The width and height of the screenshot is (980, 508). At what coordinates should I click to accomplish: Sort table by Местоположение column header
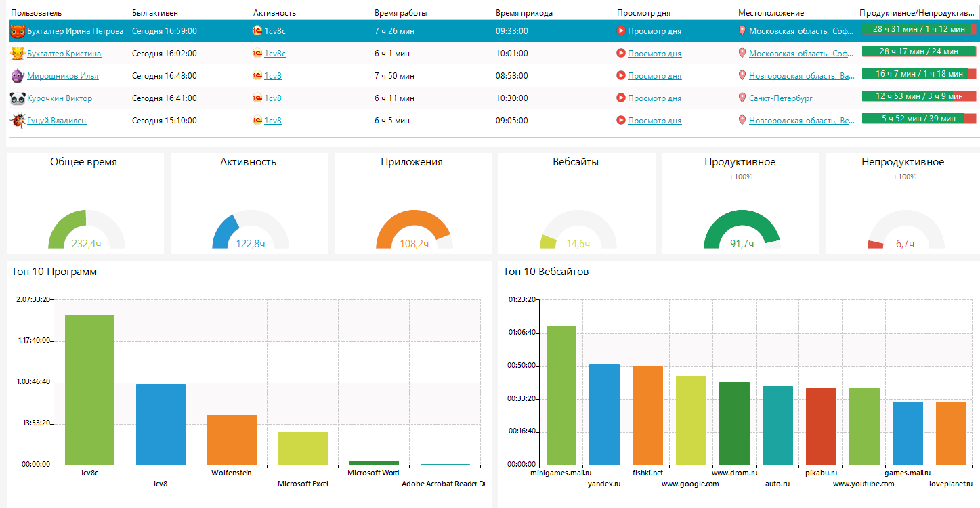tap(771, 13)
